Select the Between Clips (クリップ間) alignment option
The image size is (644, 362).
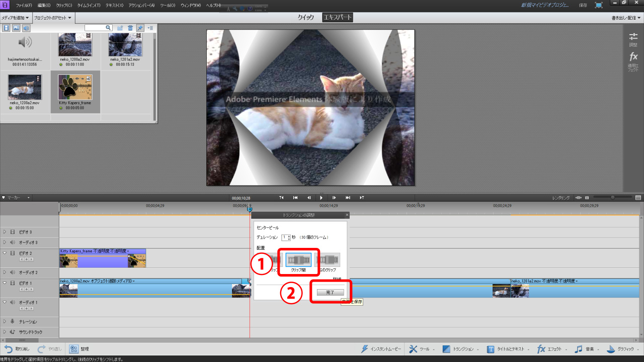298,259
